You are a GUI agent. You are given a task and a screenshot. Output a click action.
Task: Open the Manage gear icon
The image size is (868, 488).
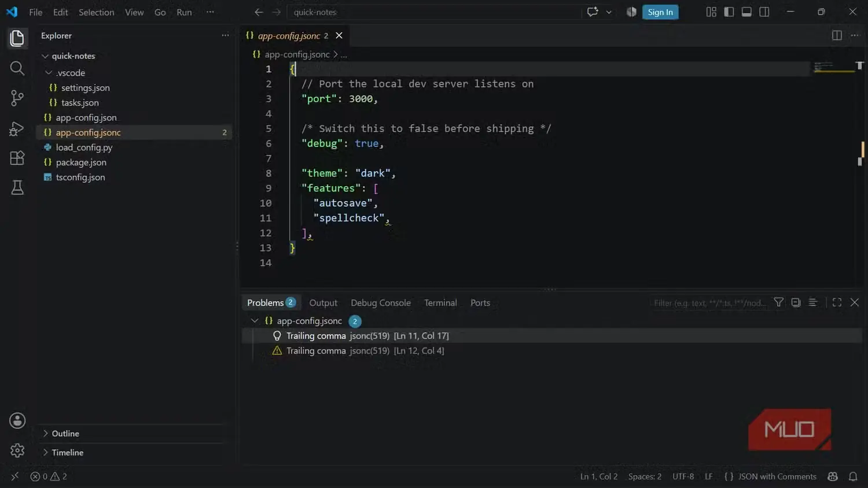click(x=17, y=450)
